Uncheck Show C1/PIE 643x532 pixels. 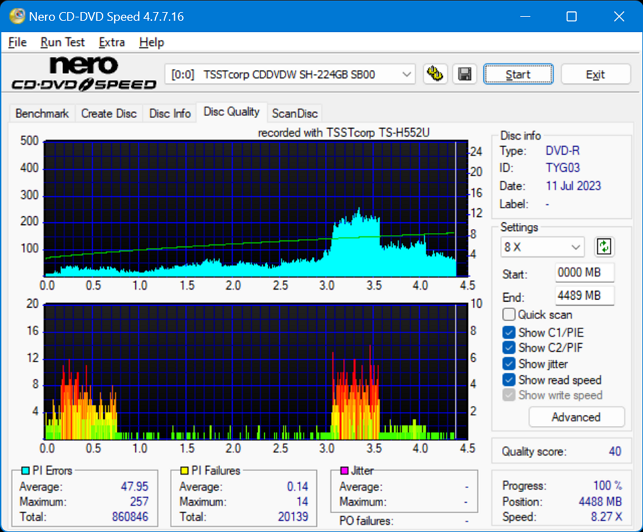tap(508, 332)
